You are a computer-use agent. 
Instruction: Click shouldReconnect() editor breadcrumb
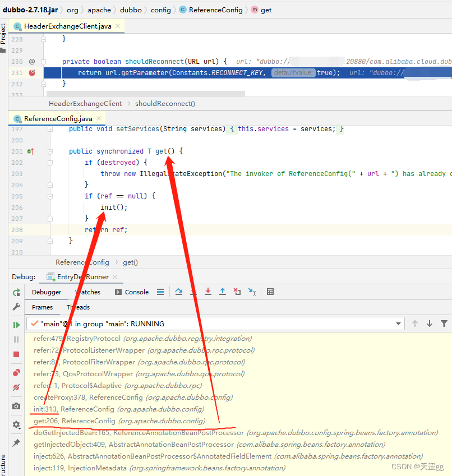(165, 104)
